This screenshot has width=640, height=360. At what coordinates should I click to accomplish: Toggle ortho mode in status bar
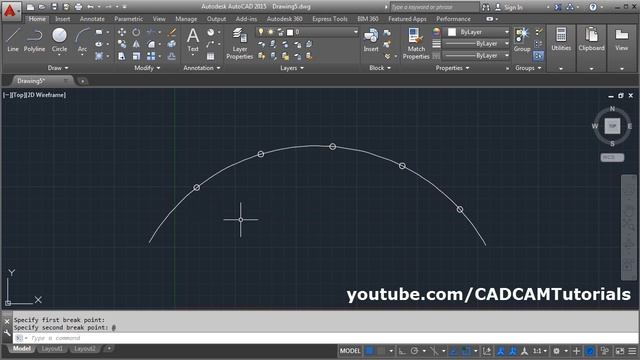pyautogui.click(x=402, y=351)
